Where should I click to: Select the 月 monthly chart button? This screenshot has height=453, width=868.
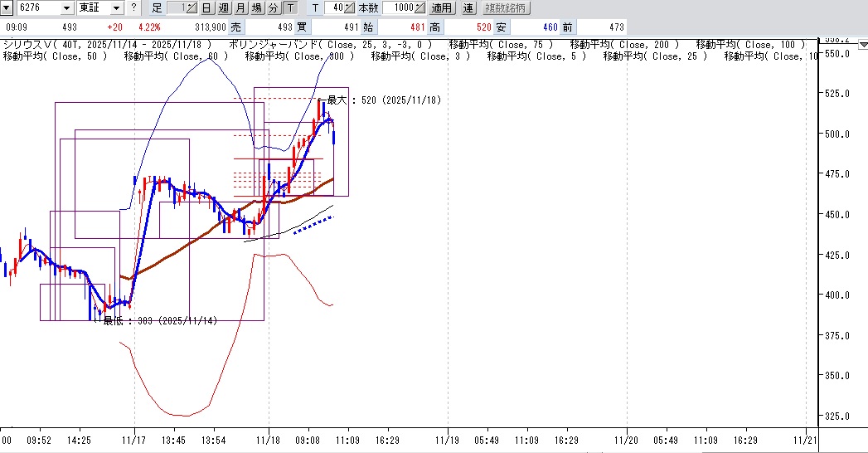[x=240, y=7]
